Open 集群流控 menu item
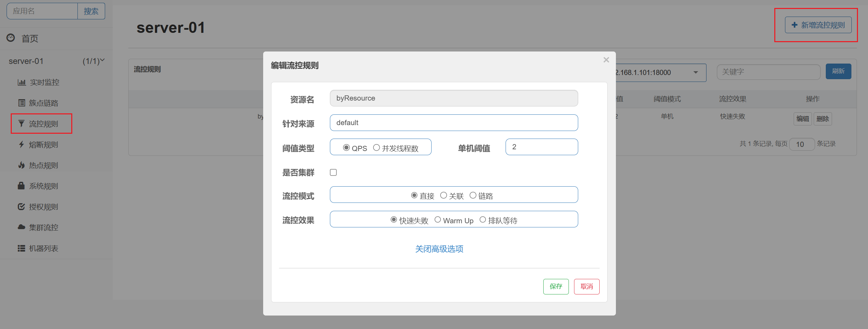Viewport: 868px width, 329px height. (x=44, y=227)
